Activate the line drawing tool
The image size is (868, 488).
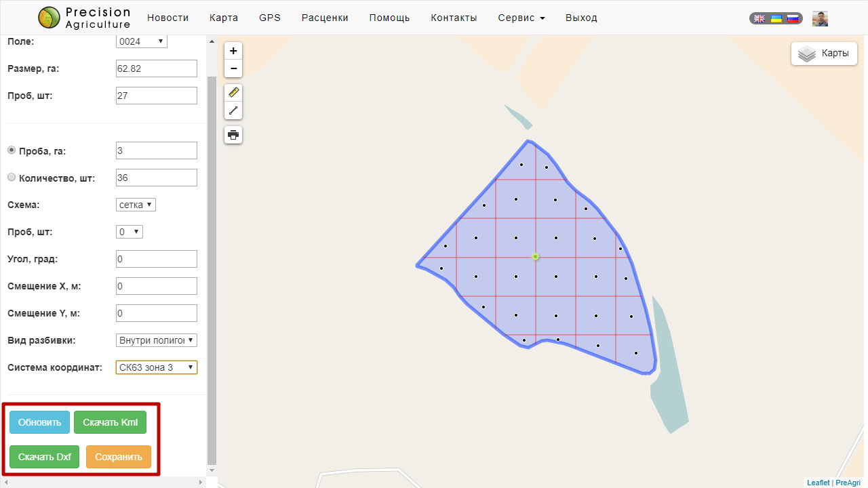pos(233,110)
